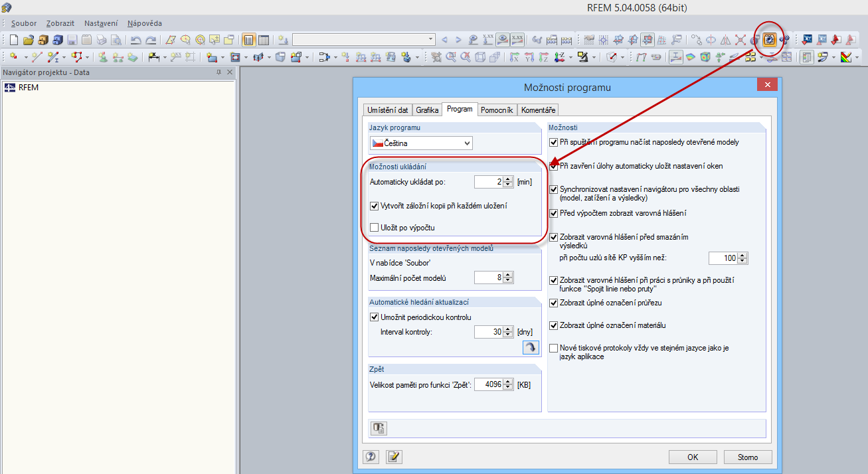Viewport: 868px width, 474px height.
Task: Open the load case combo box in toolbar
Action: (x=363, y=40)
